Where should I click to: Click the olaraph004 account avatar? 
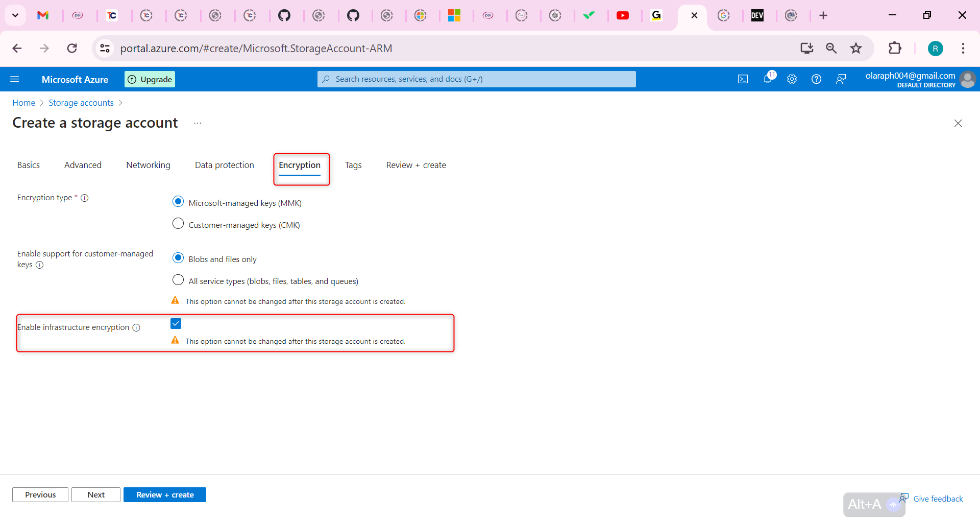click(968, 79)
